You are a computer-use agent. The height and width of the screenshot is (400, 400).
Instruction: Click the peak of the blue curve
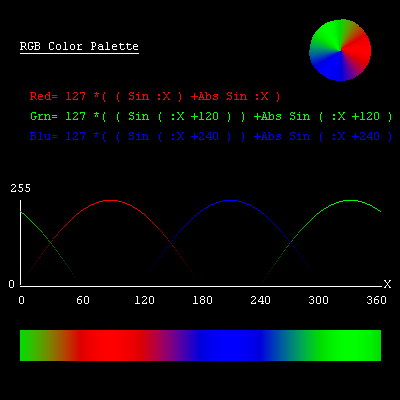pos(231,200)
